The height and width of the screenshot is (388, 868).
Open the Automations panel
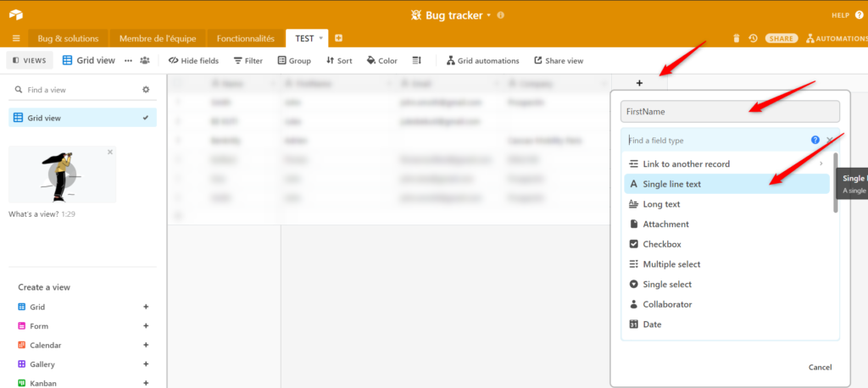[x=837, y=38]
